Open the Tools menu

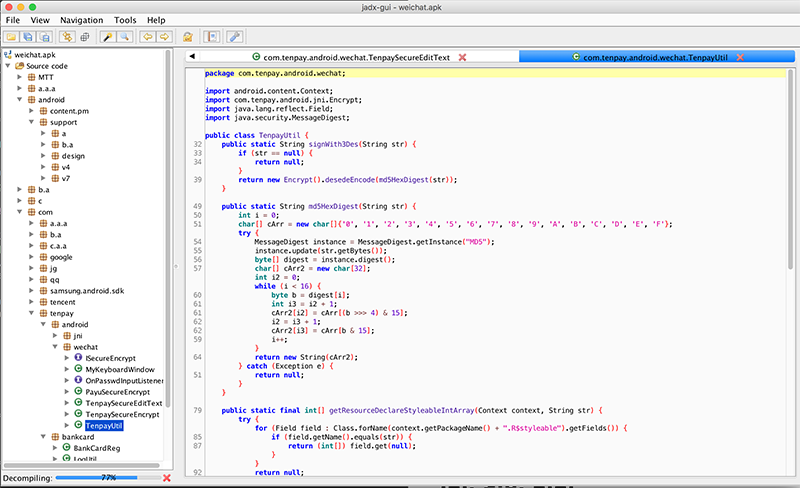(125, 20)
